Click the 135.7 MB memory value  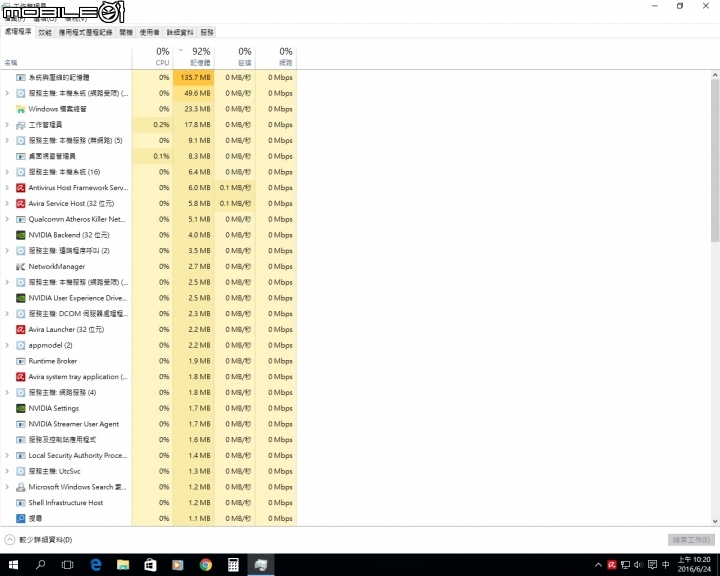tap(195, 77)
